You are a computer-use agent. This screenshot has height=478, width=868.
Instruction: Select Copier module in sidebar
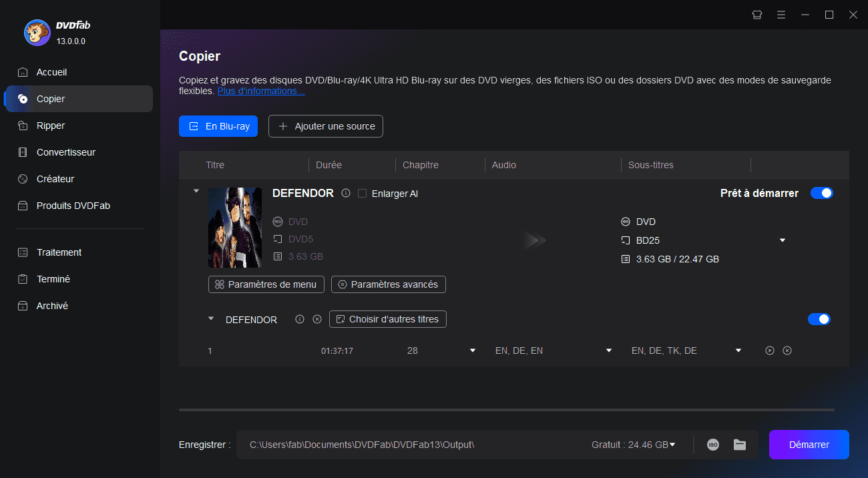[79, 99]
